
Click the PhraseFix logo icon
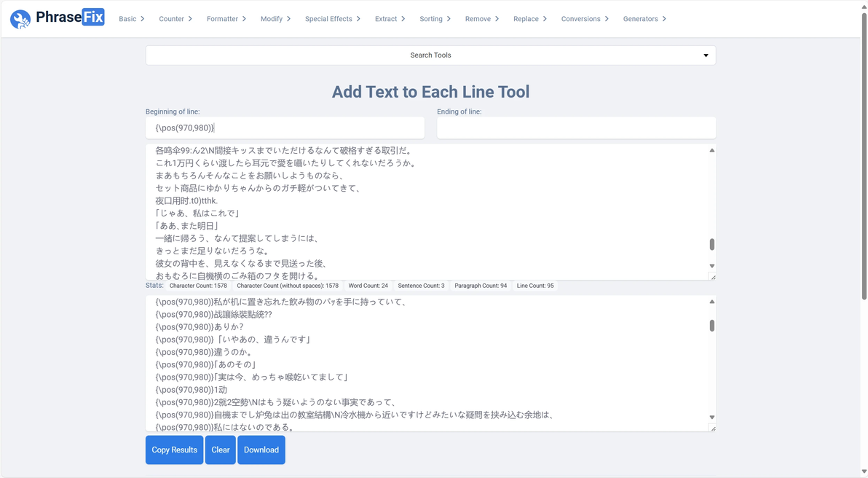tap(20, 20)
